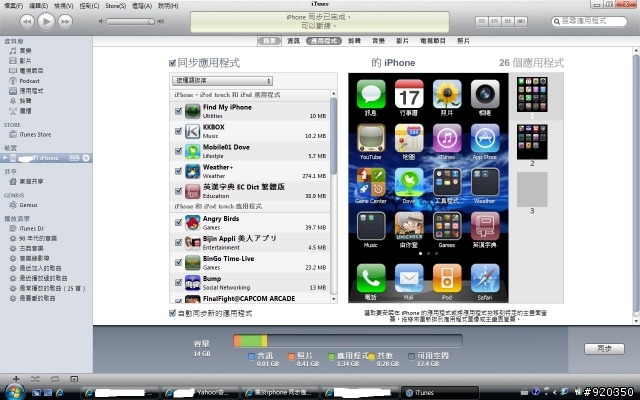The image size is (640, 400).
Task: Select Genius in the sidebar
Action: click(28, 205)
